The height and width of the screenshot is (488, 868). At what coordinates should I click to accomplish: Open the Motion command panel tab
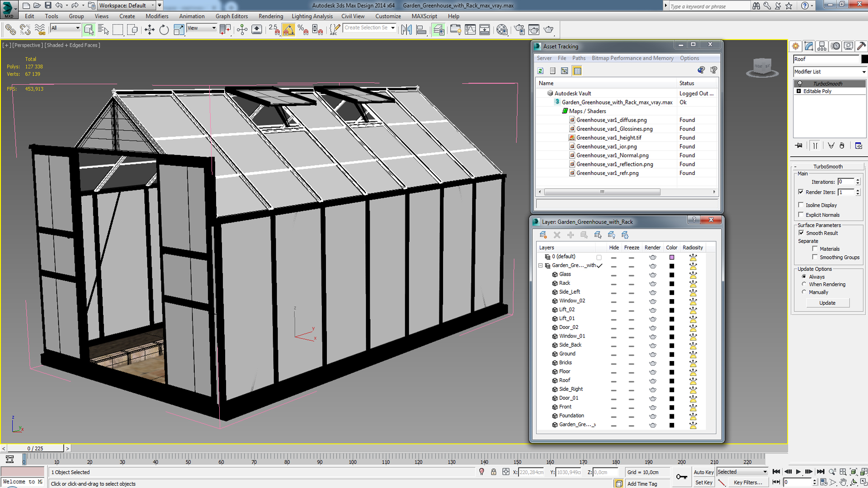(835, 46)
